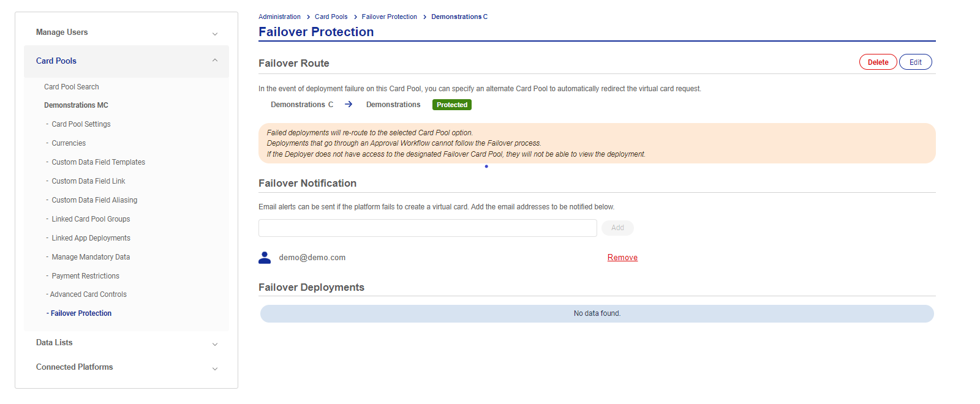The image size is (980, 404).
Task: Click Demonstrations C breadcrumb
Action: pos(459,17)
